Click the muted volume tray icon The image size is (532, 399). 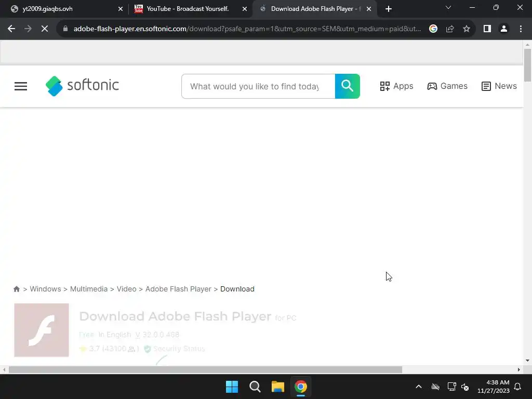[x=465, y=387]
